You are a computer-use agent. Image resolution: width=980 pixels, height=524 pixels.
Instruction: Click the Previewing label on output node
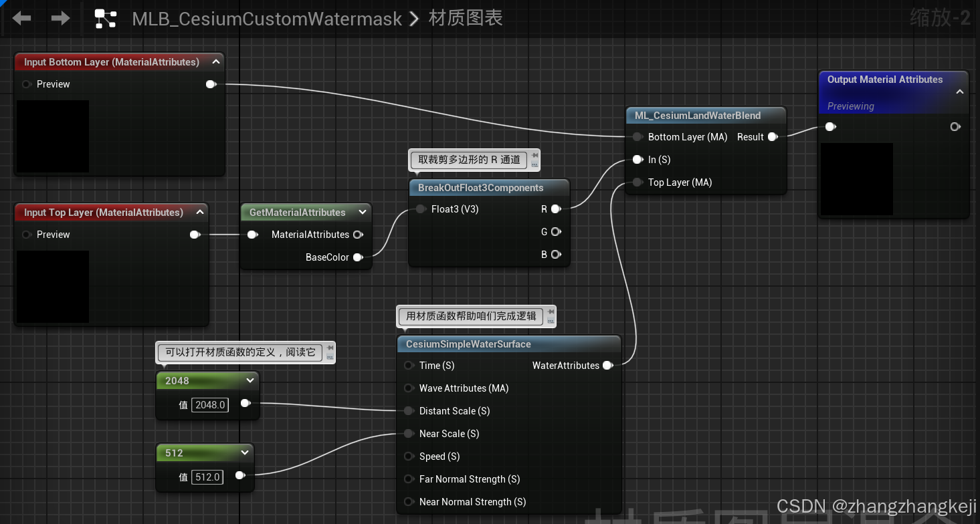851,106
